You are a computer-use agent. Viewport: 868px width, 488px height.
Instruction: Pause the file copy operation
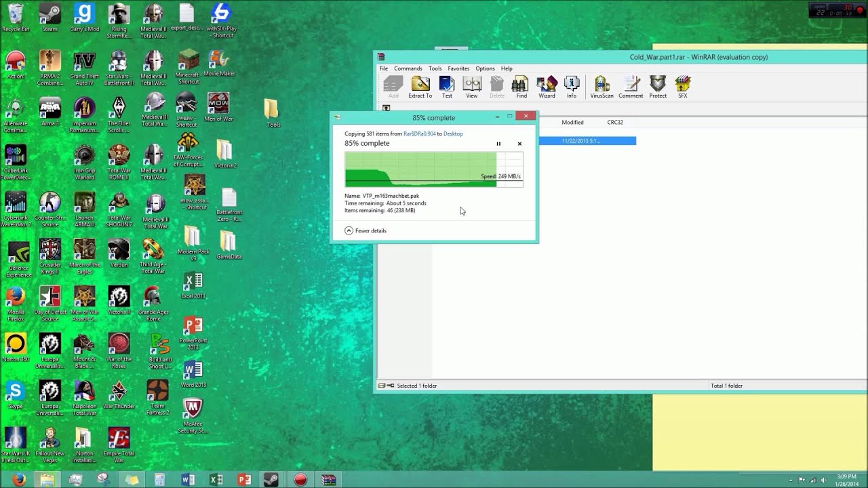click(498, 144)
